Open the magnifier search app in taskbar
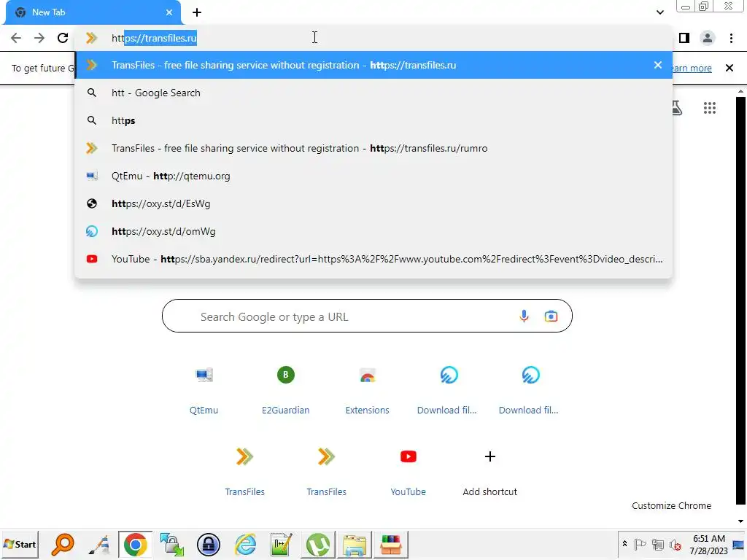 pos(63,545)
